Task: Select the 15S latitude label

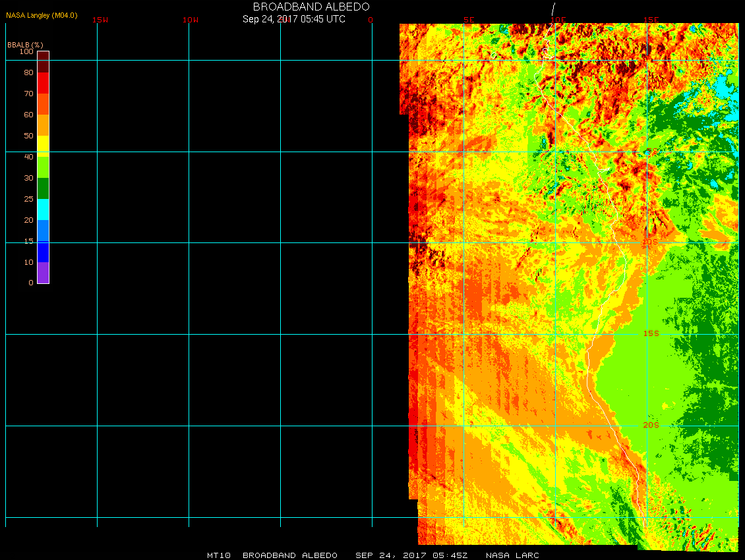Action: [x=651, y=333]
